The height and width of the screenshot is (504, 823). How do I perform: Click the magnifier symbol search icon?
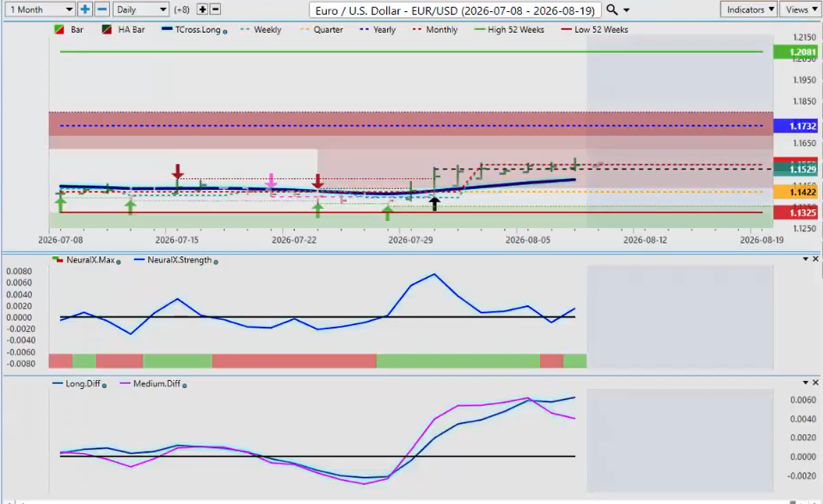[x=611, y=10]
